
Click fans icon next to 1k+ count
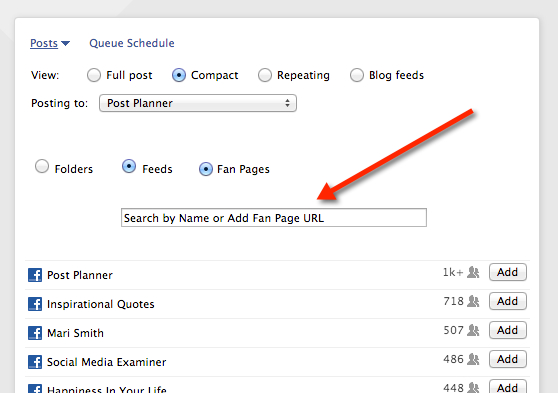tap(473, 272)
